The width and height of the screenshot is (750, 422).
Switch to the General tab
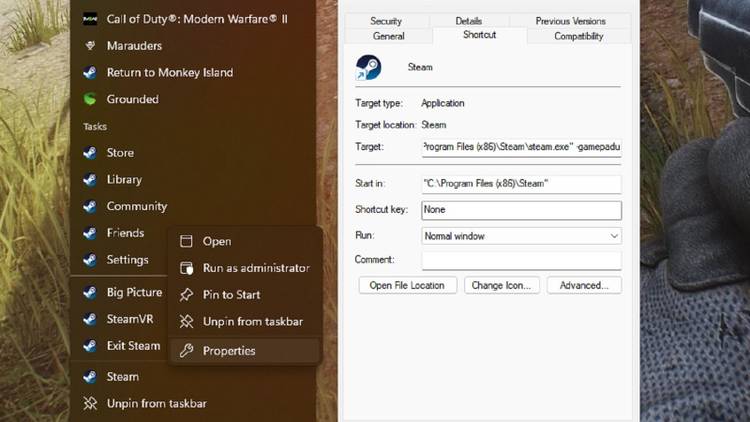click(388, 36)
